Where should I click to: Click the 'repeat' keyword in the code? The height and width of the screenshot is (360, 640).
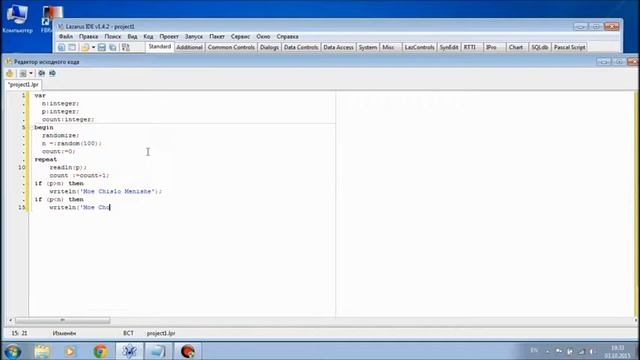point(46,160)
